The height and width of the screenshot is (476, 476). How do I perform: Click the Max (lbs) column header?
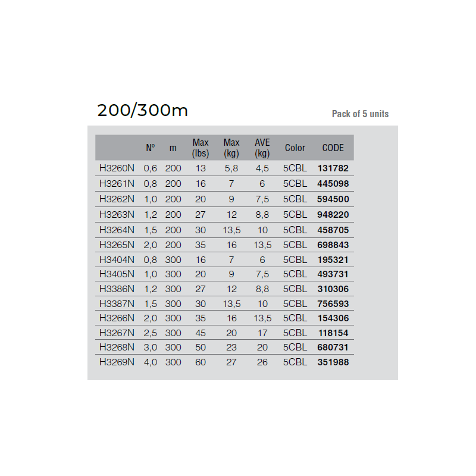[x=201, y=148]
